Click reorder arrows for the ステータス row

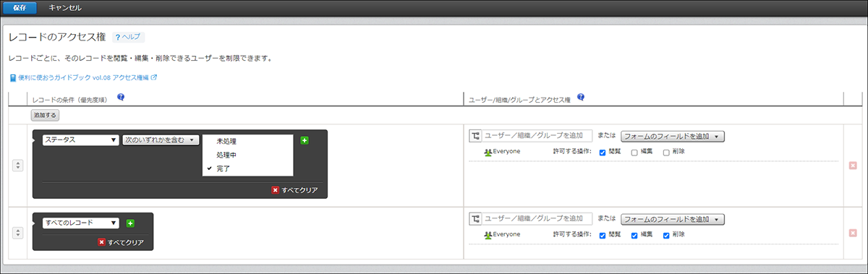tap(19, 166)
